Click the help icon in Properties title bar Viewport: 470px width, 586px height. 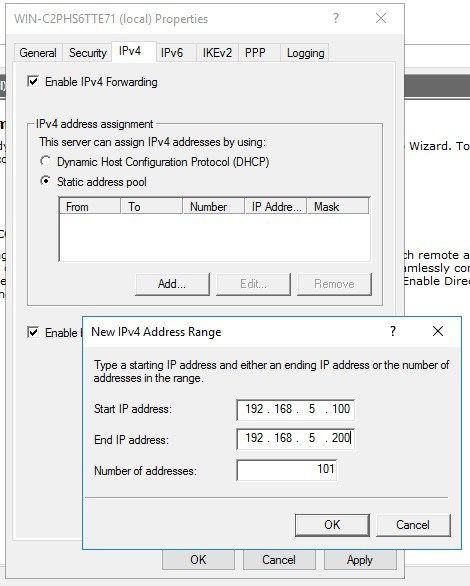[x=336, y=18]
